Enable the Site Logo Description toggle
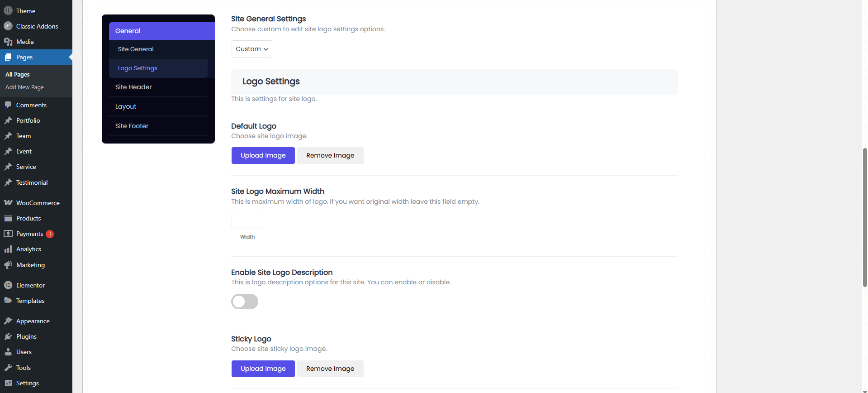 (x=245, y=302)
